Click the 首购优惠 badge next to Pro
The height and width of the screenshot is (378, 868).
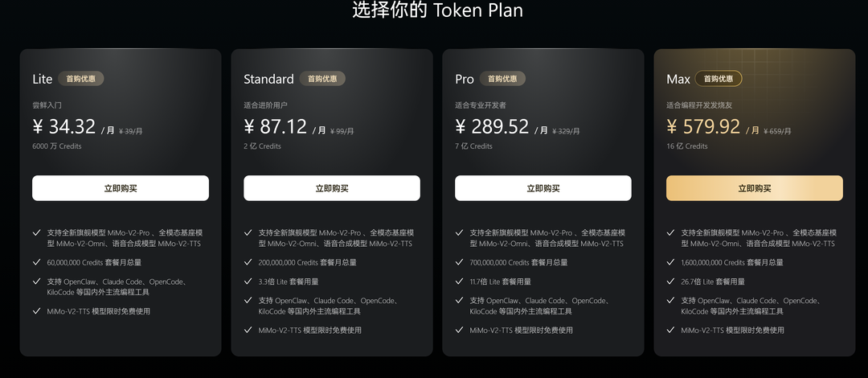(502, 79)
